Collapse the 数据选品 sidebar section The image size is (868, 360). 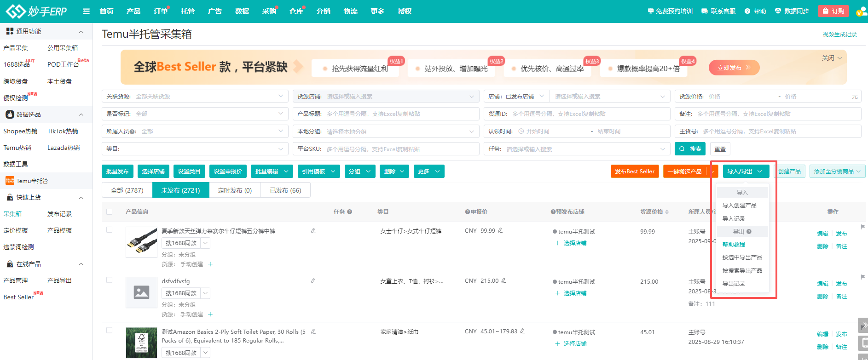81,114
